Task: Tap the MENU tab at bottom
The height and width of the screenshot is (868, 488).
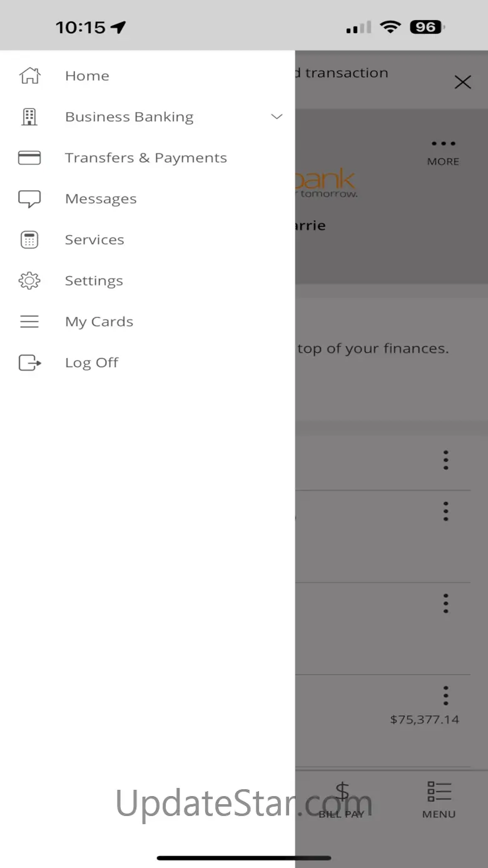Action: tap(439, 800)
